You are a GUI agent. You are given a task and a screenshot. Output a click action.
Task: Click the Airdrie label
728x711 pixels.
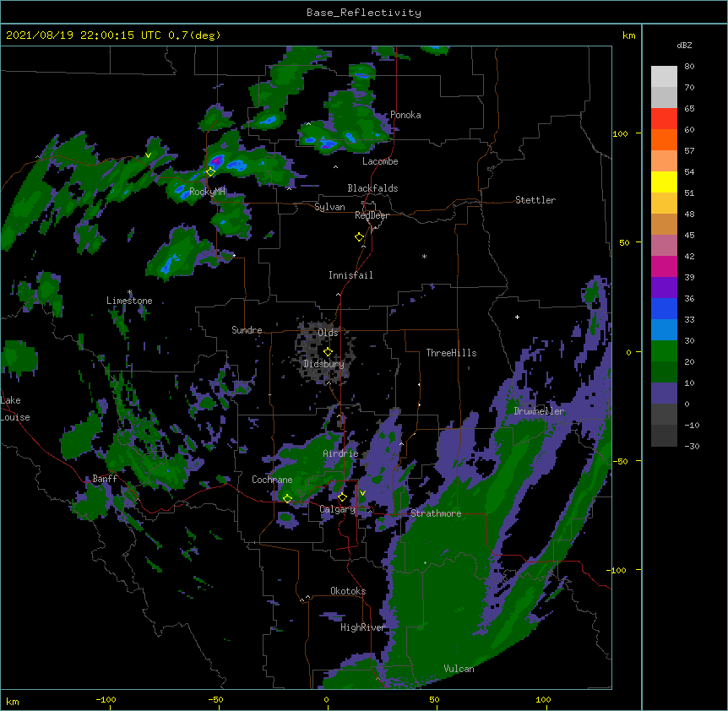click(x=340, y=453)
